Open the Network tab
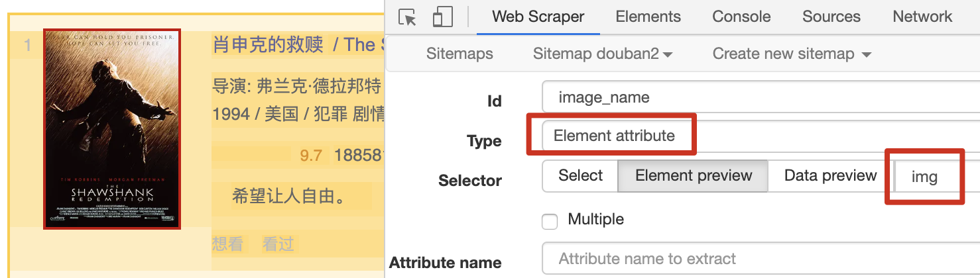Image resolution: width=980 pixels, height=278 pixels. 922,17
